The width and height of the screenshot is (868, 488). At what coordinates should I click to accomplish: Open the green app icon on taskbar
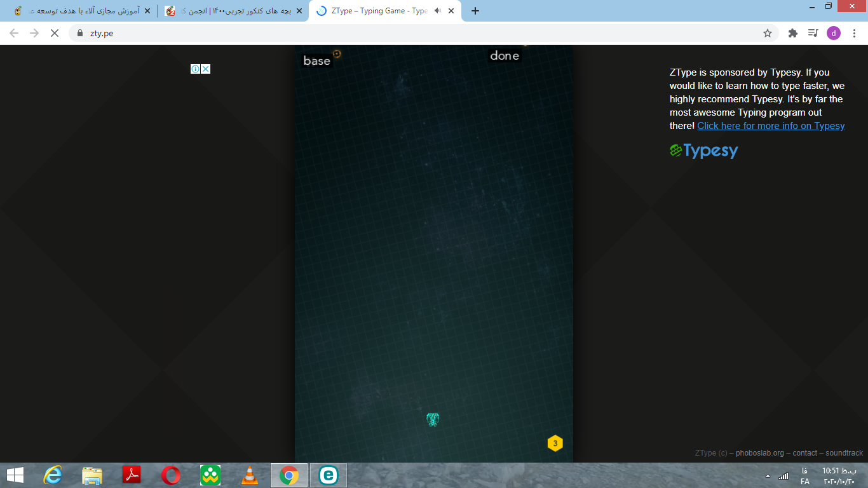click(210, 475)
